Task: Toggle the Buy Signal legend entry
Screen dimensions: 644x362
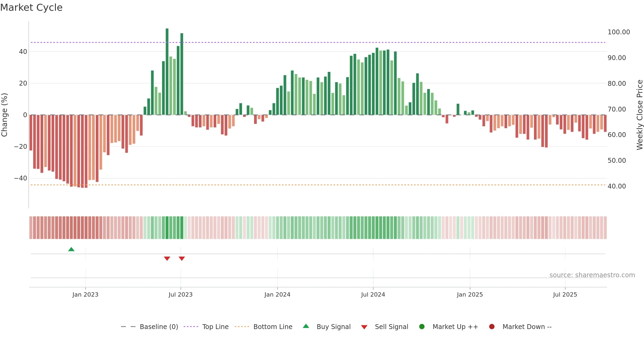Action: pyautogui.click(x=327, y=327)
